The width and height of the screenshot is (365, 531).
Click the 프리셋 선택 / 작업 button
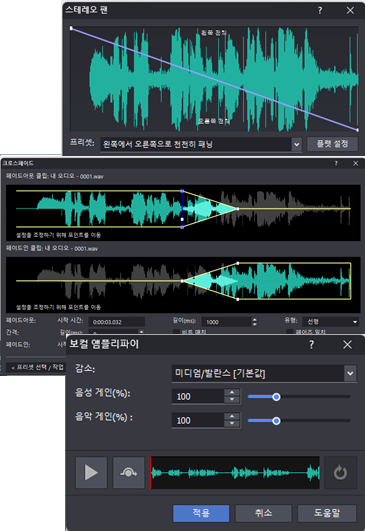coord(36,367)
